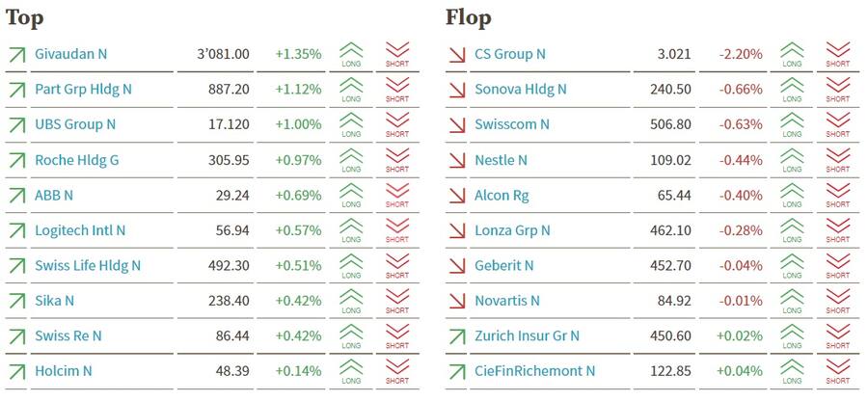The image size is (868, 401).
Task: Click the LONG icon for Givaudan N
Action: [351, 54]
